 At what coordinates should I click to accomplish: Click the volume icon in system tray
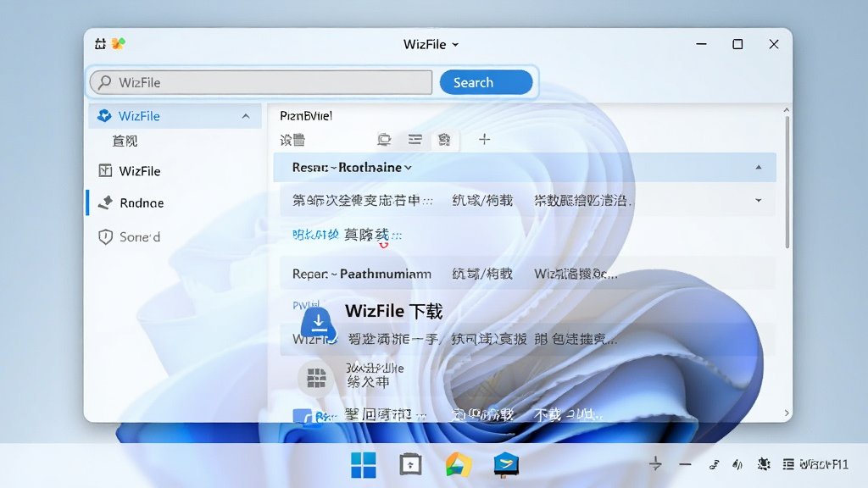(737, 464)
